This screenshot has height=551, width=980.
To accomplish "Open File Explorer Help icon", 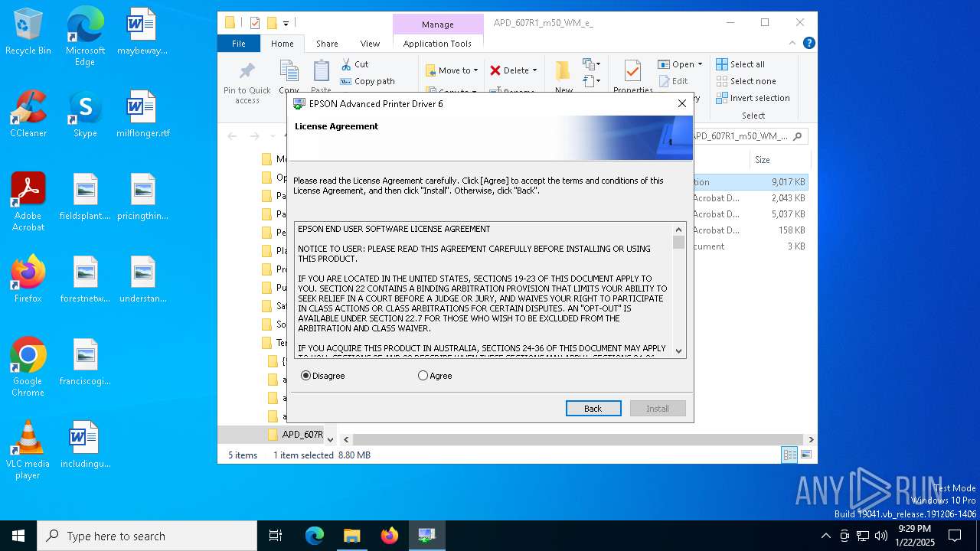I will [808, 44].
